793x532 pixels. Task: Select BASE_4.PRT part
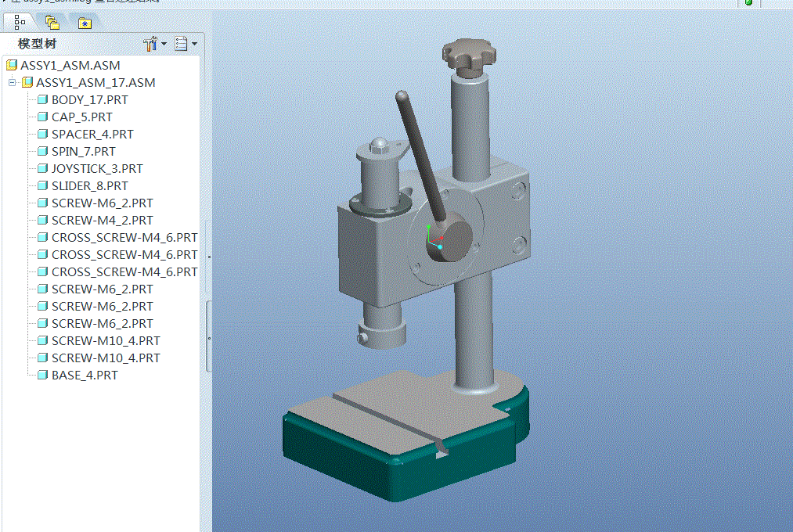(x=85, y=375)
